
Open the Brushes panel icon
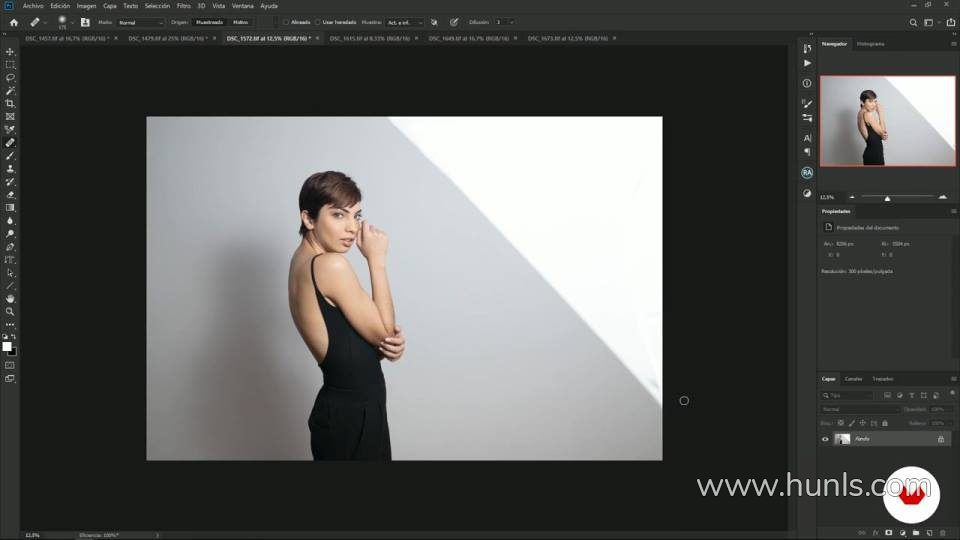tap(807, 103)
